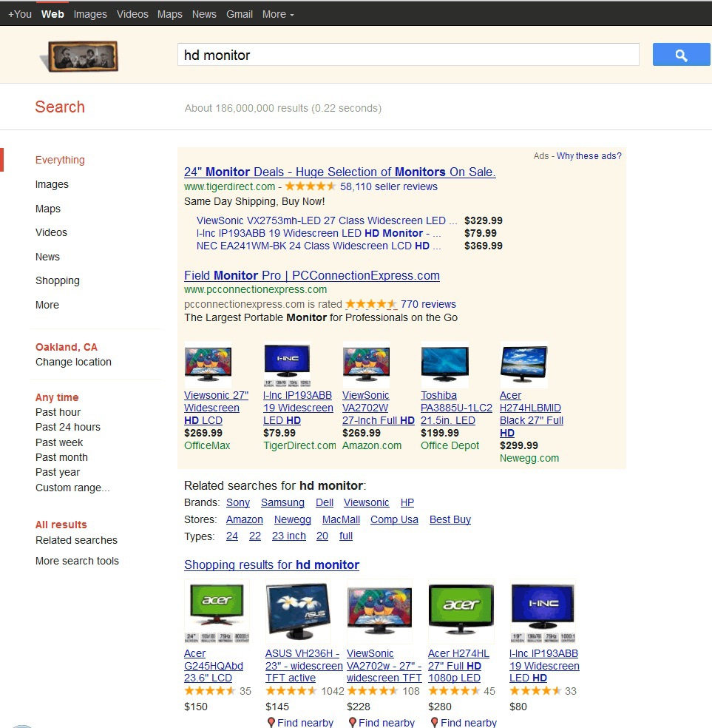Open the Acer H274HL shopping image
This screenshot has height=728, width=712.
click(461, 611)
